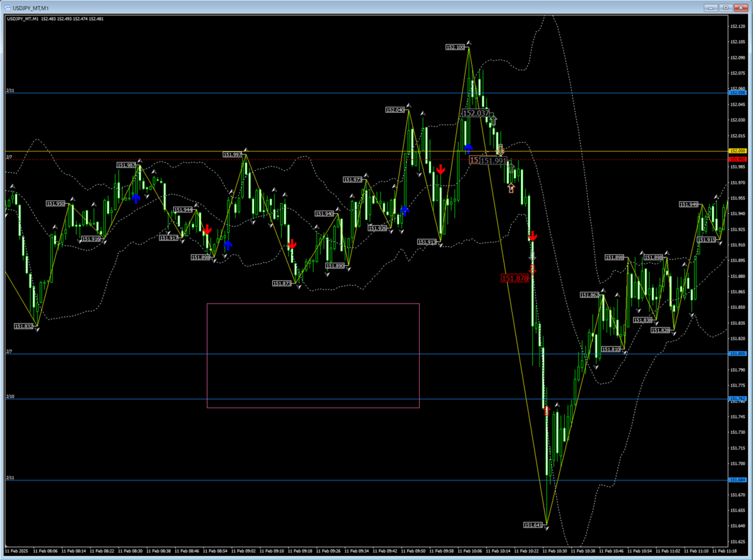Click the 11 Feb 10:30 time axis label
The image size is (753, 560).
tap(555, 550)
